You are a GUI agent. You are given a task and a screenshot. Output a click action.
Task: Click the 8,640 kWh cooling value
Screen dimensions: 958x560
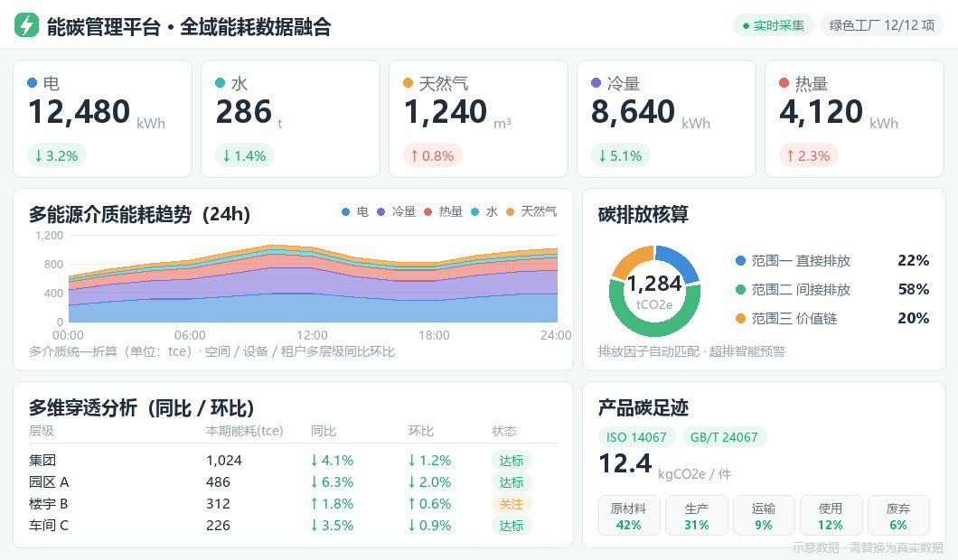(x=651, y=113)
